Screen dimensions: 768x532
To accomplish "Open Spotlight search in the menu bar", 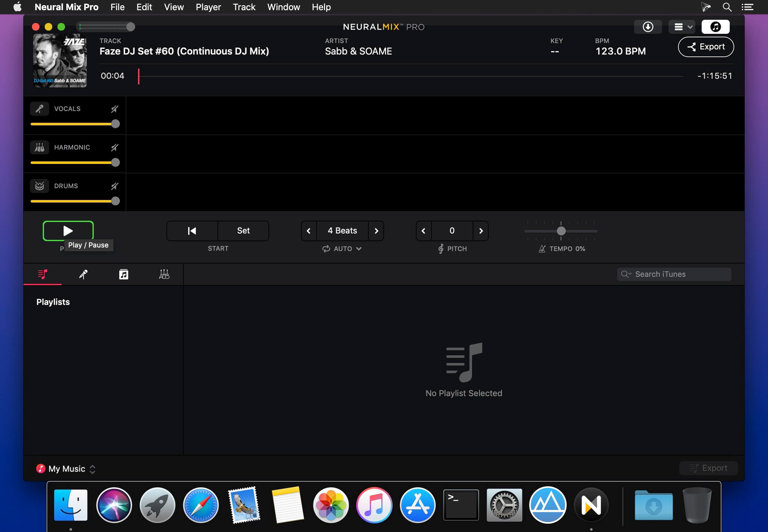I will click(x=727, y=7).
